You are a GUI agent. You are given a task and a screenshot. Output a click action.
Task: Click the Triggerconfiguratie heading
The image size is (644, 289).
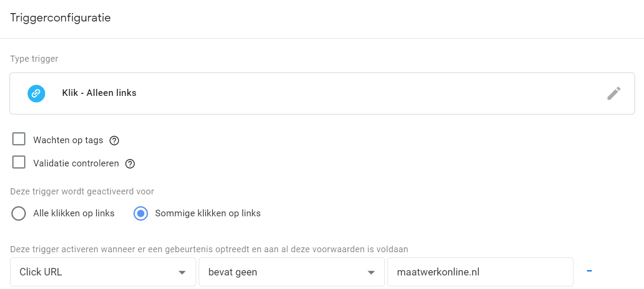click(x=60, y=18)
